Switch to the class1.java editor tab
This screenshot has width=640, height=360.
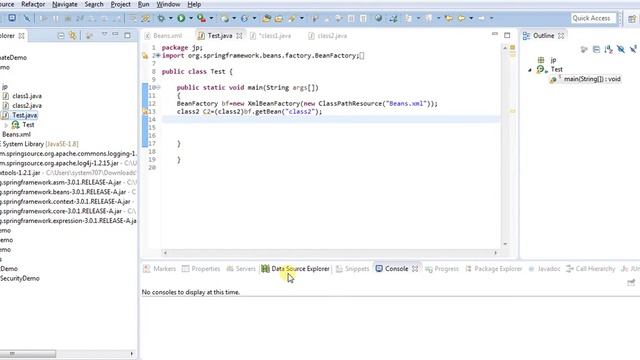[x=271, y=36]
